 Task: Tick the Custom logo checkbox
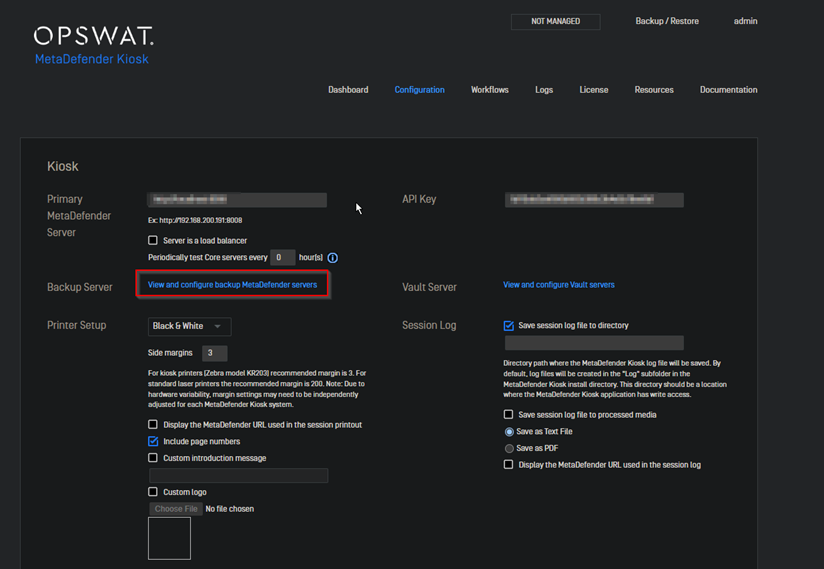pyautogui.click(x=153, y=492)
